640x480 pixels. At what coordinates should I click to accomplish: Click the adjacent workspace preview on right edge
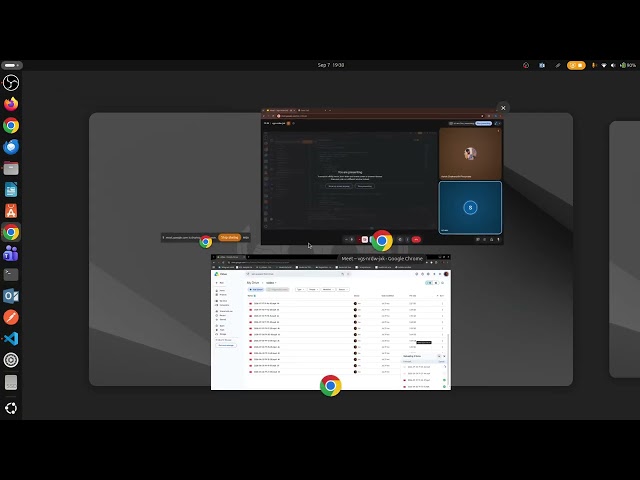(624, 249)
